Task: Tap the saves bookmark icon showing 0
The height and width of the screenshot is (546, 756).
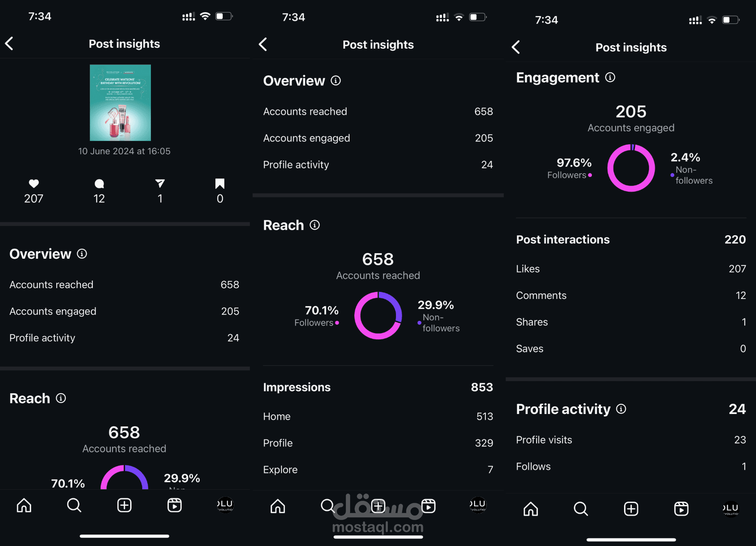Action: (x=220, y=184)
